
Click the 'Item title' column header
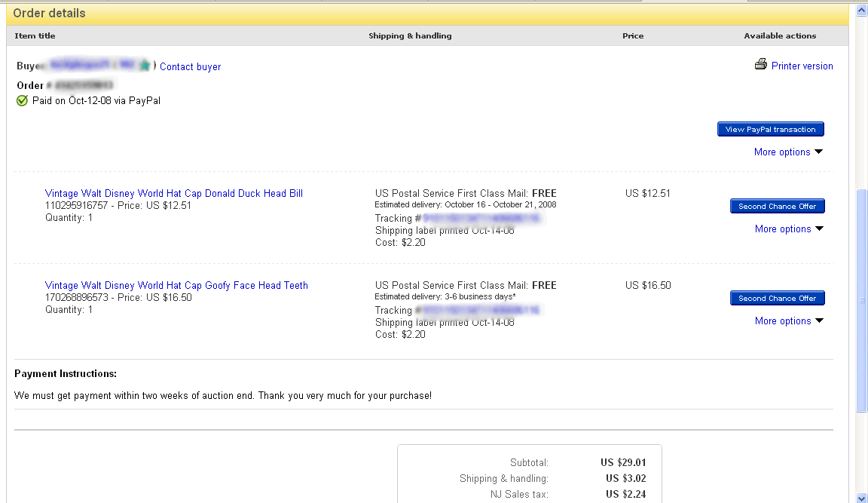coord(35,35)
